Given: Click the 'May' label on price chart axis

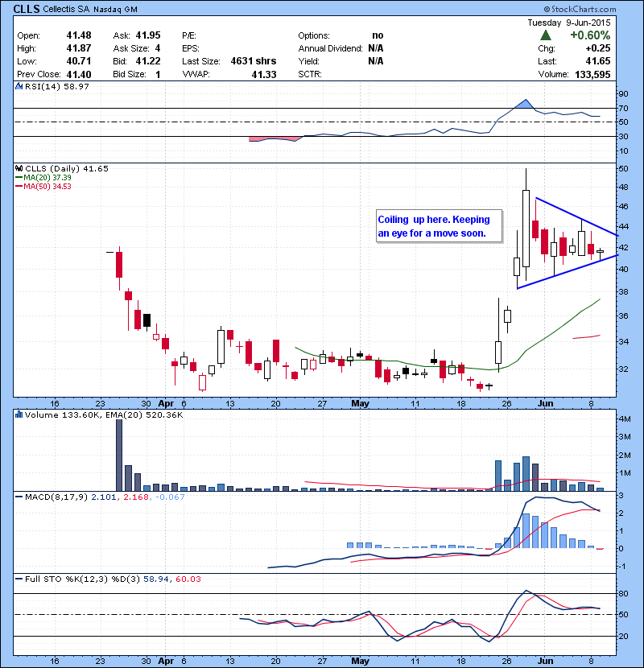Looking at the screenshot, I should point(360,403).
